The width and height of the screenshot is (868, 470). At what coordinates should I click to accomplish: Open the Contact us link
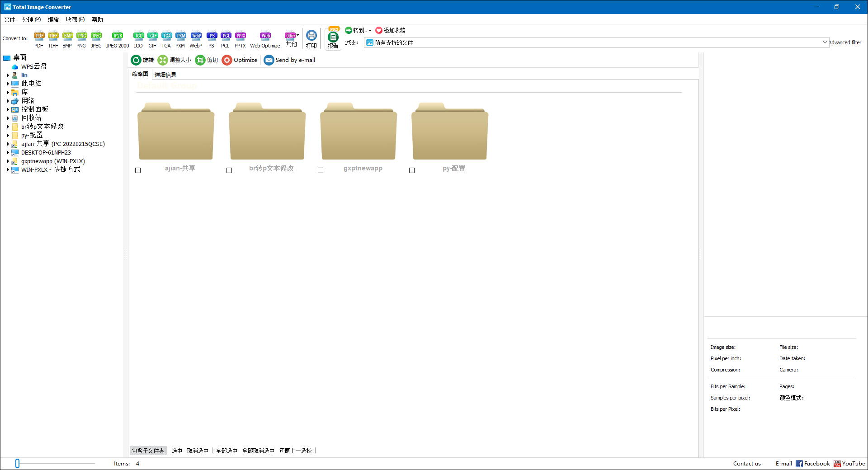click(747, 463)
